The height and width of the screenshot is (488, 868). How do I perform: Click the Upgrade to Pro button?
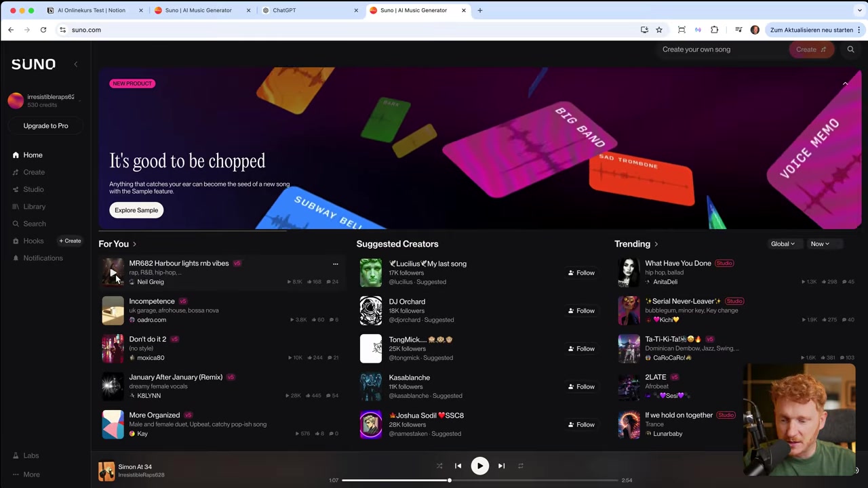(45, 126)
